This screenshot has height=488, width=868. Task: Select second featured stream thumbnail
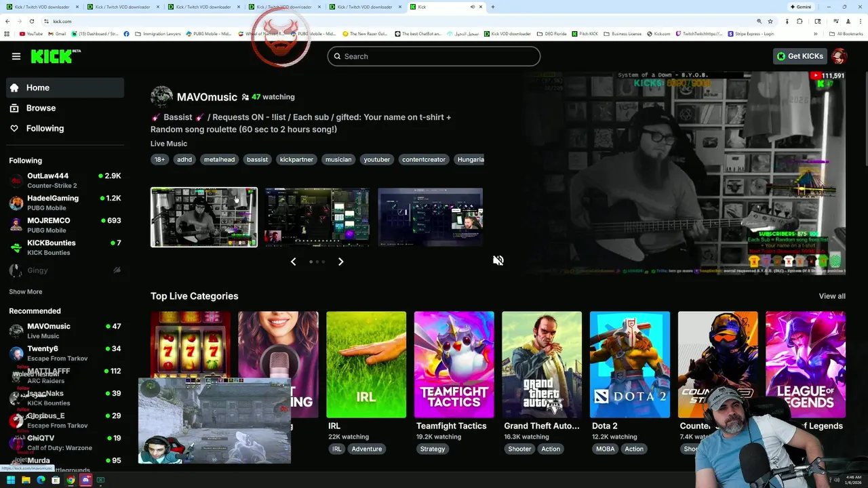coord(317,218)
